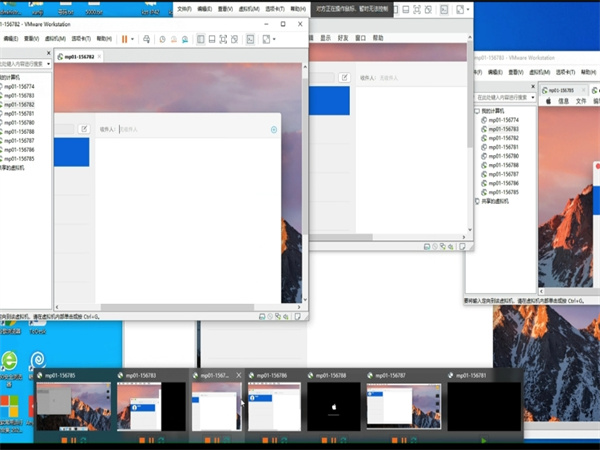
Task: Open the 查看(V) menu in front window
Action: (32, 39)
